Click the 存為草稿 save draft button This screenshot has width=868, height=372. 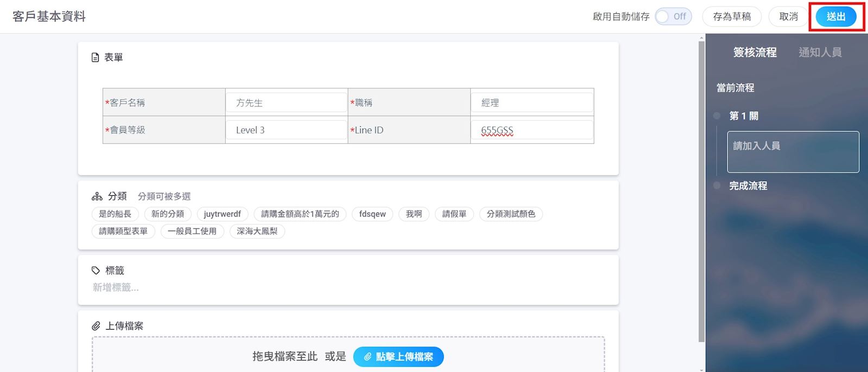click(731, 17)
